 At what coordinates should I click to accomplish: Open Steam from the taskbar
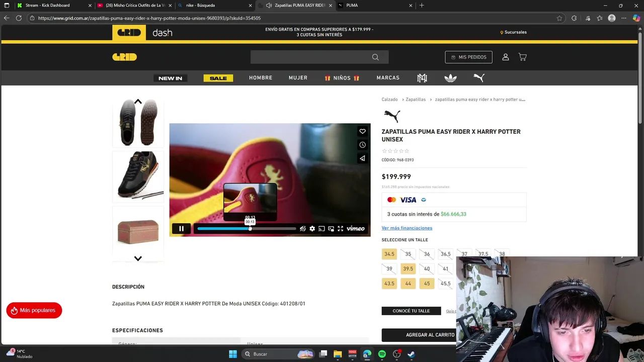pos(411,354)
